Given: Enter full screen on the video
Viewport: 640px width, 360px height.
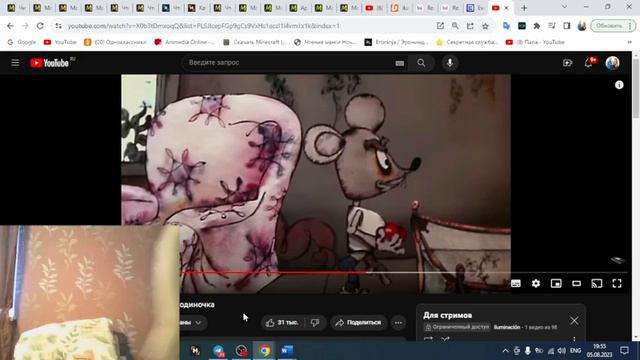Looking at the screenshot, I should tap(617, 283).
